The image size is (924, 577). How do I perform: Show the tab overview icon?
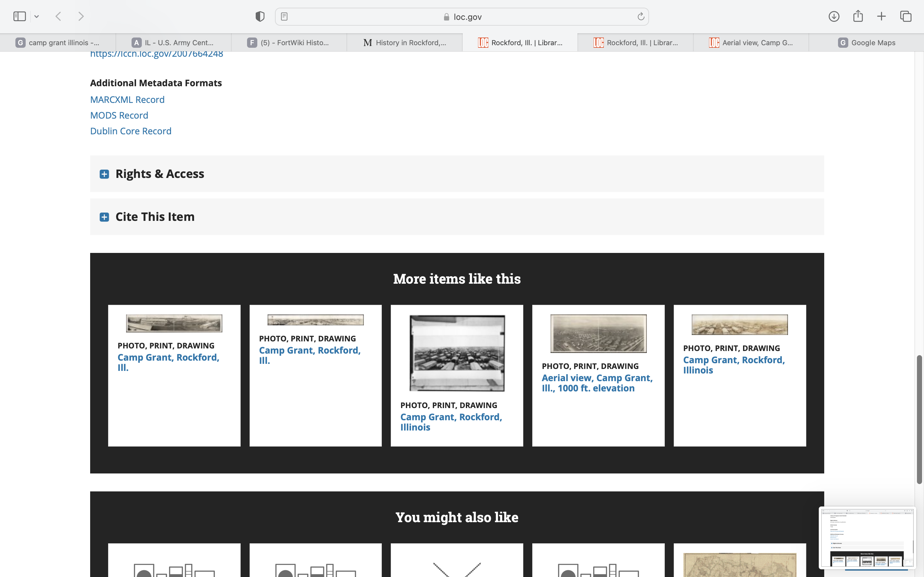(906, 16)
